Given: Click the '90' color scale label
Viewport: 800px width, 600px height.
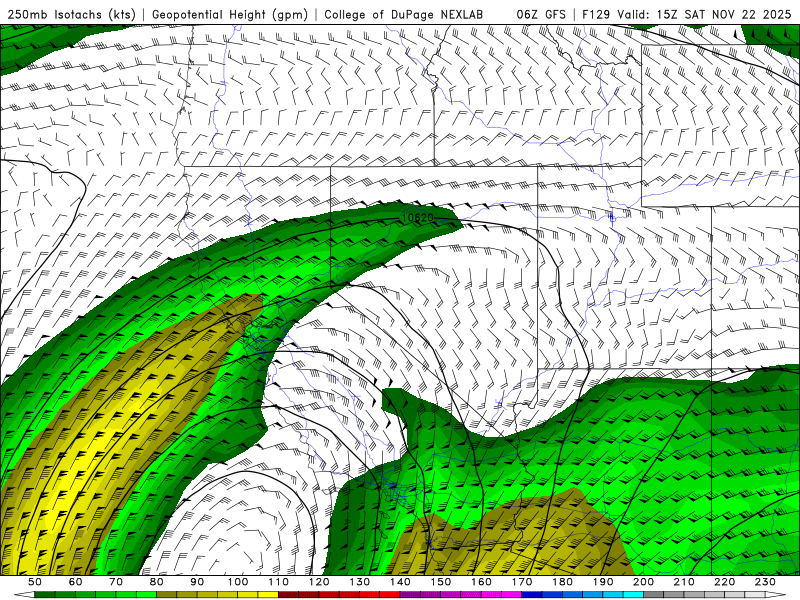Looking at the screenshot, I should [197, 582].
